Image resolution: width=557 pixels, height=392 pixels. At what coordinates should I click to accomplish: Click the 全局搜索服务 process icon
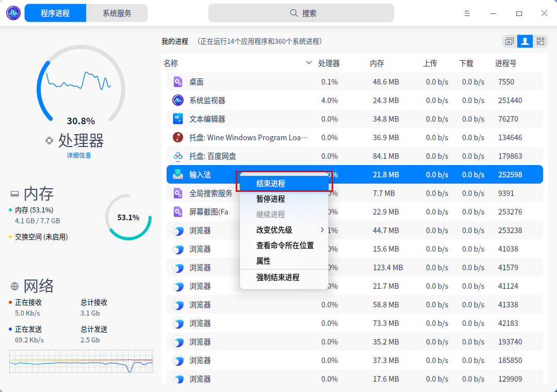[178, 193]
